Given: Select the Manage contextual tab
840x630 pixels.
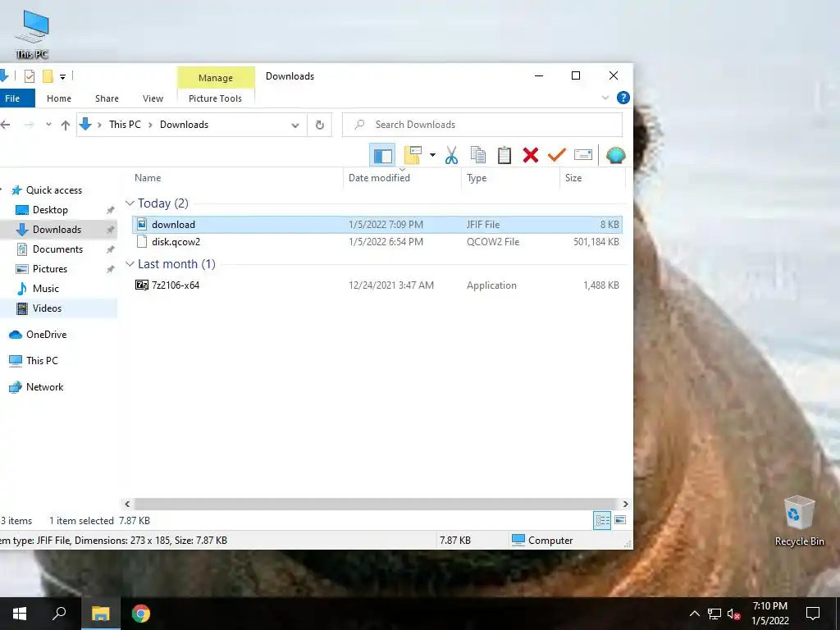Looking at the screenshot, I should 216,78.
